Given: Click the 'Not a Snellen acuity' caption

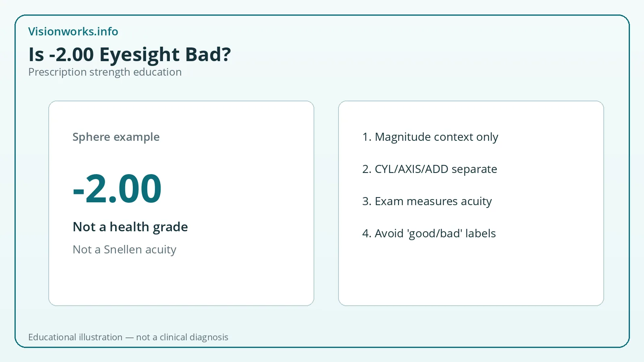Looking at the screenshot, I should pos(124,249).
